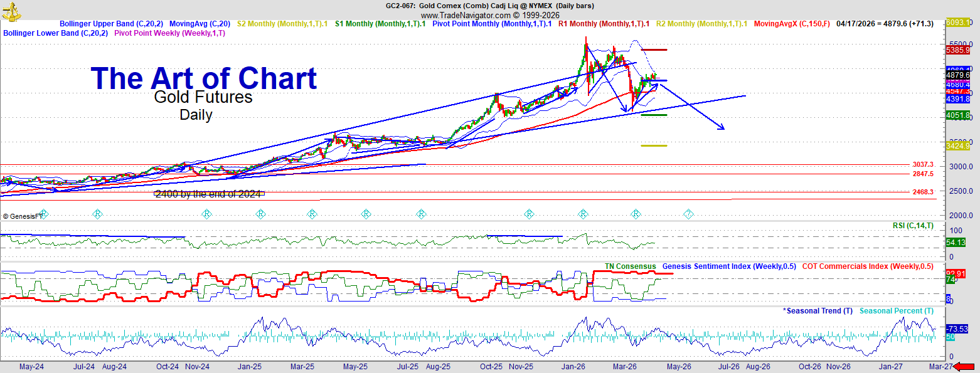Click the black 4879.6 current price tag

pyautogui.click(x=958, y=75)
